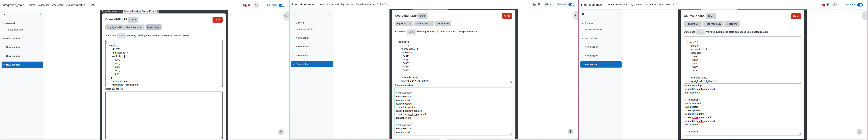Click Save state data button in middle window
Screen dimensions: 868x140
pos(411,32)
